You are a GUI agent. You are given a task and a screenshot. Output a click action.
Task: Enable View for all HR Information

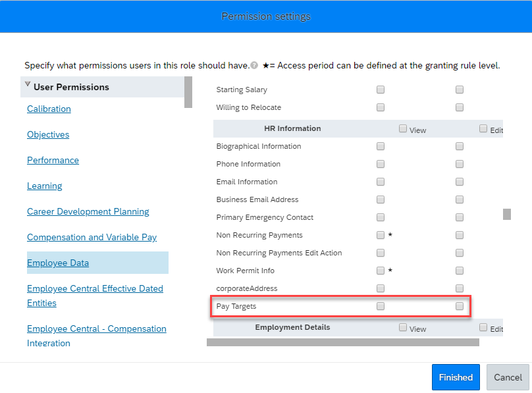click(403, 128)
